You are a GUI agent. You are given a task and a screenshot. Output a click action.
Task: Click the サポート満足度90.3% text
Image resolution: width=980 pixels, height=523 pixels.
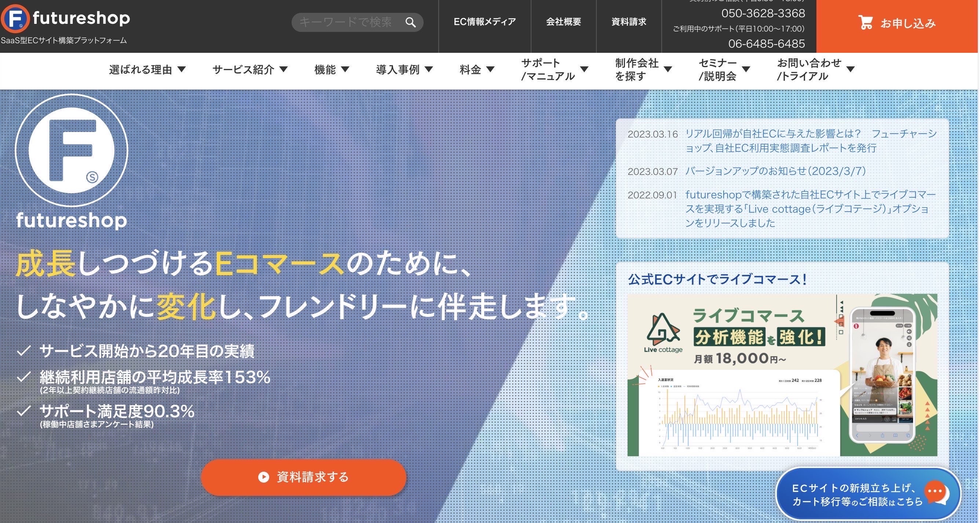(x=117, y=411)
